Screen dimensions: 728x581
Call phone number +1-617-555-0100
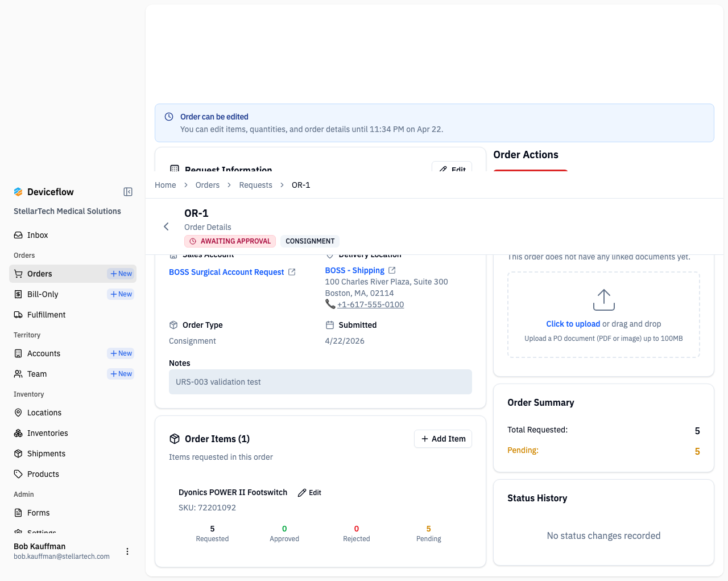point(370,304)
